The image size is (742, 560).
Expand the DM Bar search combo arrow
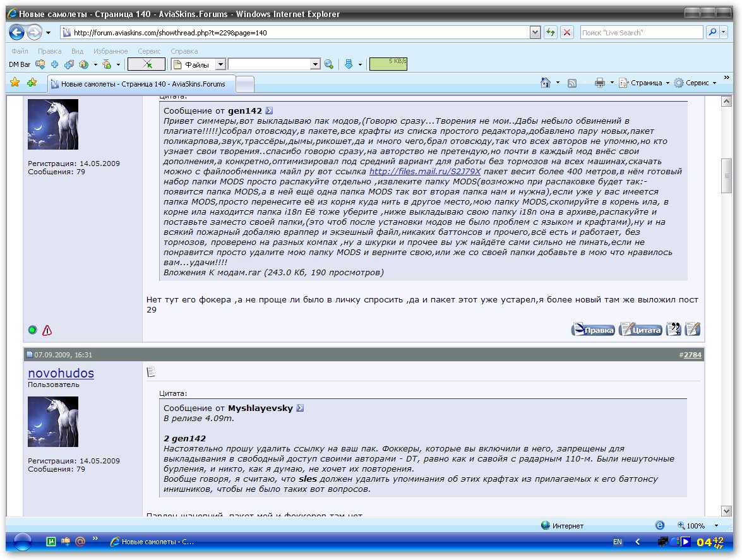pos(316,64)
